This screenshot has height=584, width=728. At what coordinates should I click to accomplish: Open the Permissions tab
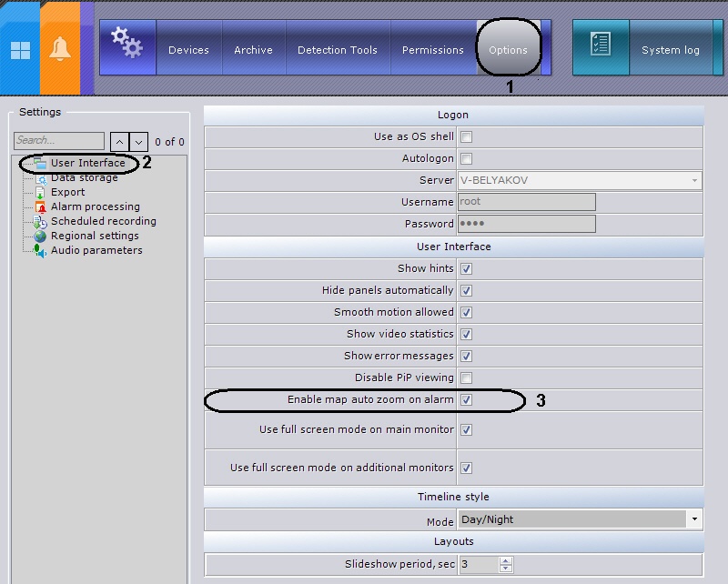[x=433, y=50]
